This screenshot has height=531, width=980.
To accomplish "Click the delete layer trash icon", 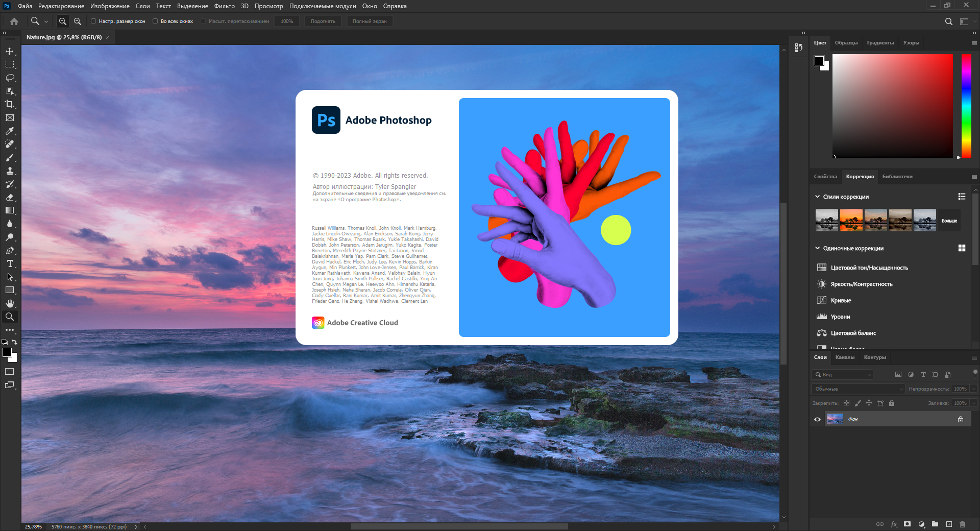I will [962, 524].
